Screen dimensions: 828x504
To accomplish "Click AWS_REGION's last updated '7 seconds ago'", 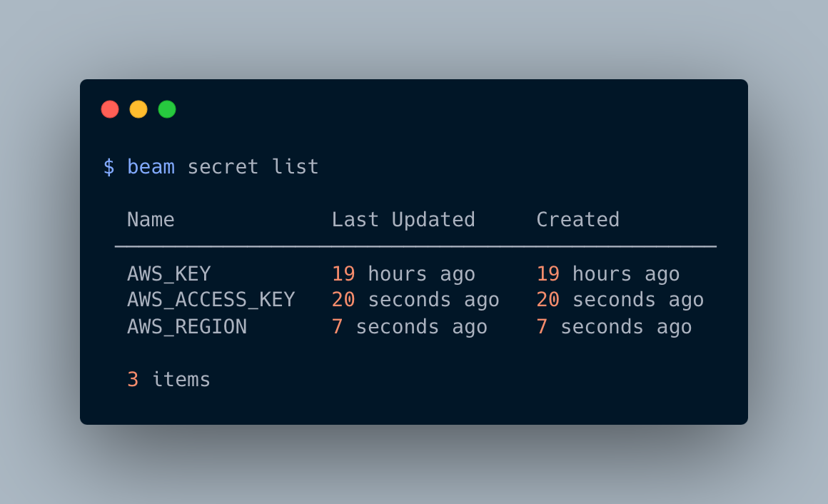I will (x=409, y=327).
